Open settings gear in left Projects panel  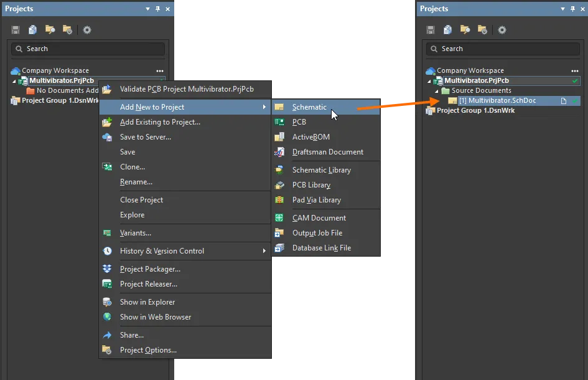(87, 30)
